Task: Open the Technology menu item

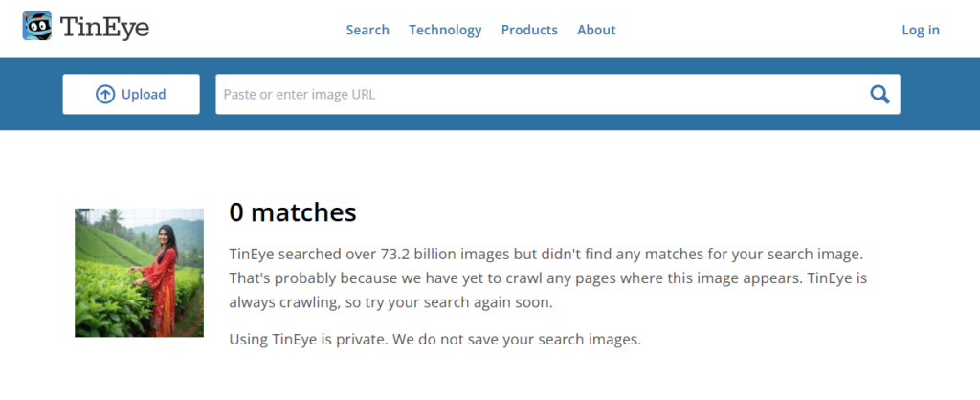Action: click(445, 30)
